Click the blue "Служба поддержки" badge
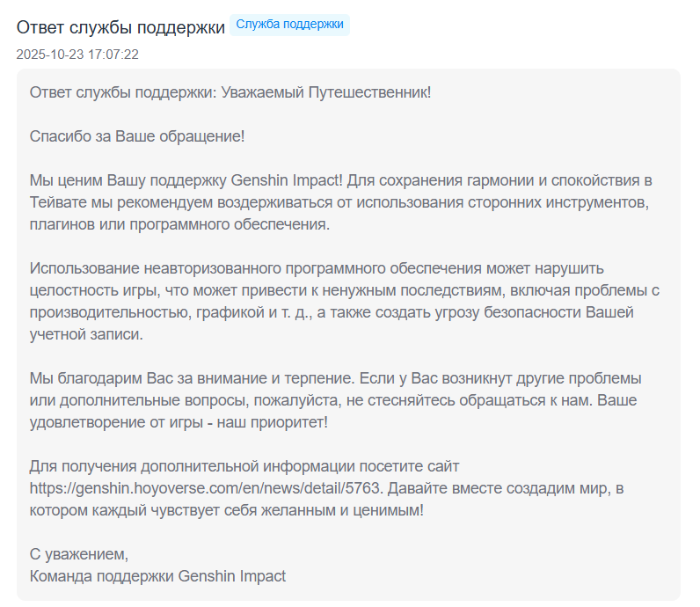Image resolution: width=700 pixels, height=607 pixels. coord(289,25)
